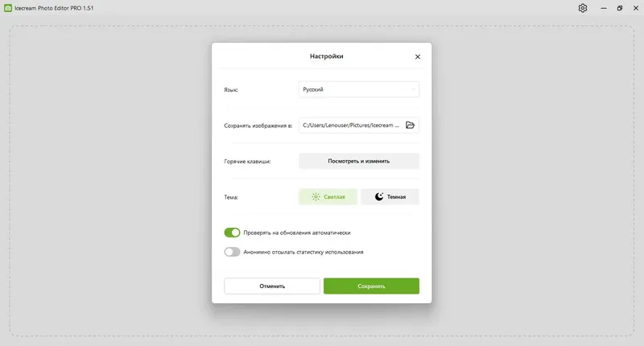
Task: Close the Настройки dialog with X
Action: pos(418,56)
